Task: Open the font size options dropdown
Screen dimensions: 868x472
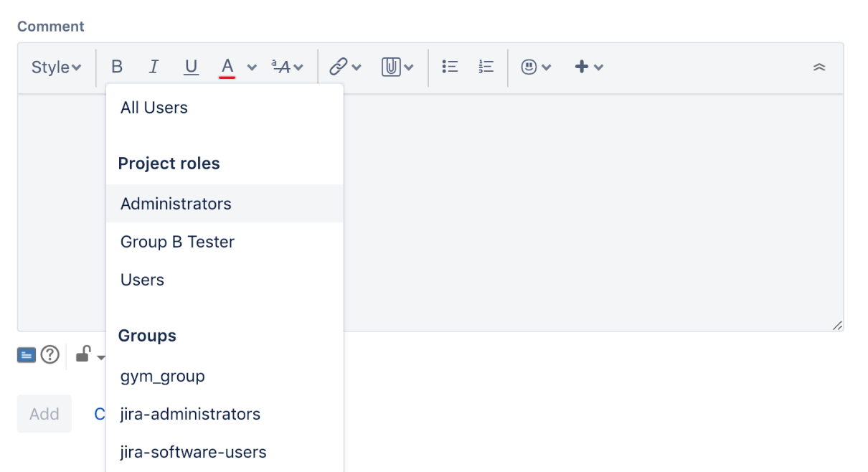Action: pyautogui.click(x=285, y=67)
